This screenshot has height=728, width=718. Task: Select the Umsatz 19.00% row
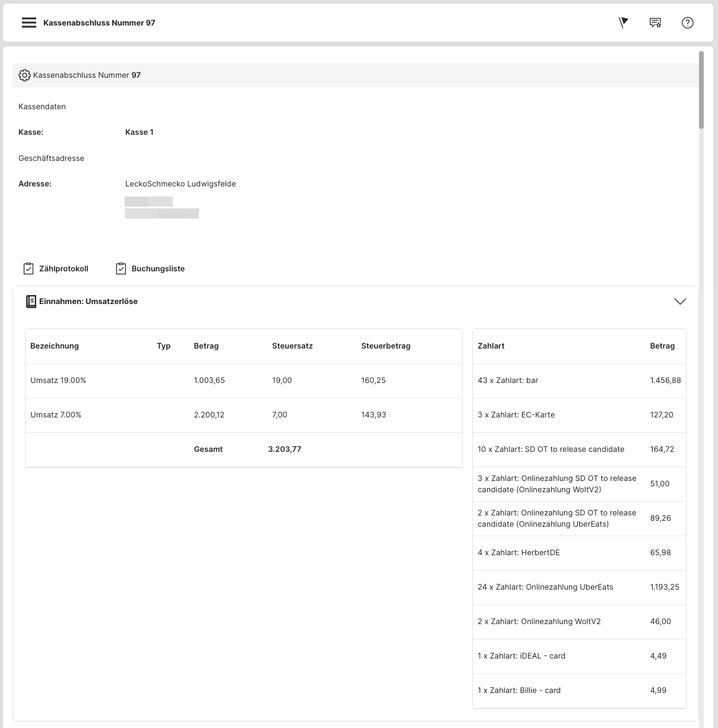pyautogui.click(x=58, y=381)
